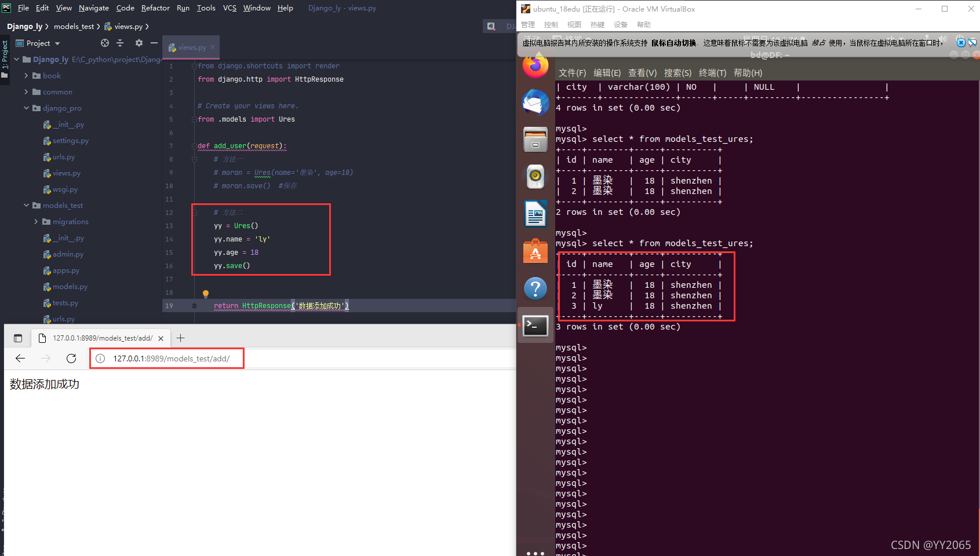Click code line yy.save() in editor
Image resolution: width=980 pixels, height=556 pixels.
(x=232, y=266)
